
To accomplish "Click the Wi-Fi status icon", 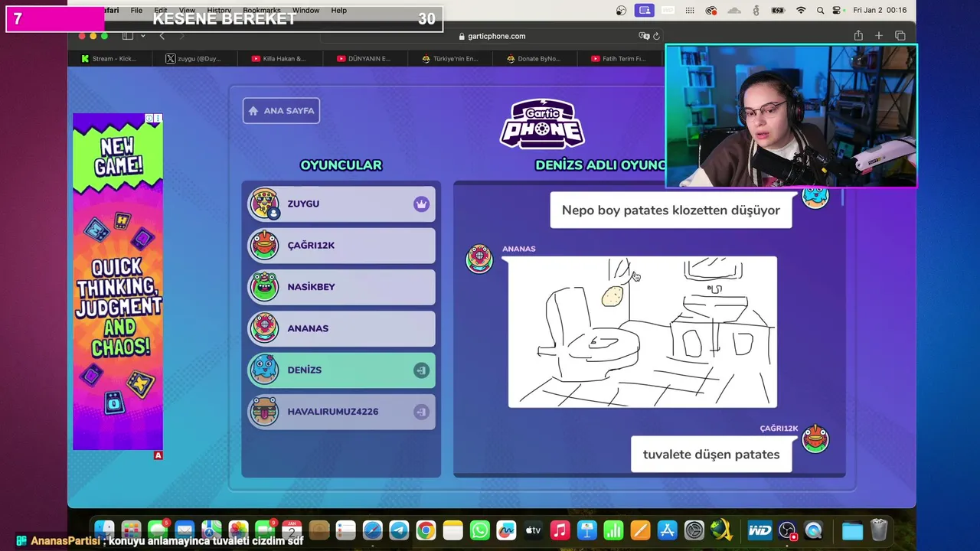I will [x=801, y=10].
